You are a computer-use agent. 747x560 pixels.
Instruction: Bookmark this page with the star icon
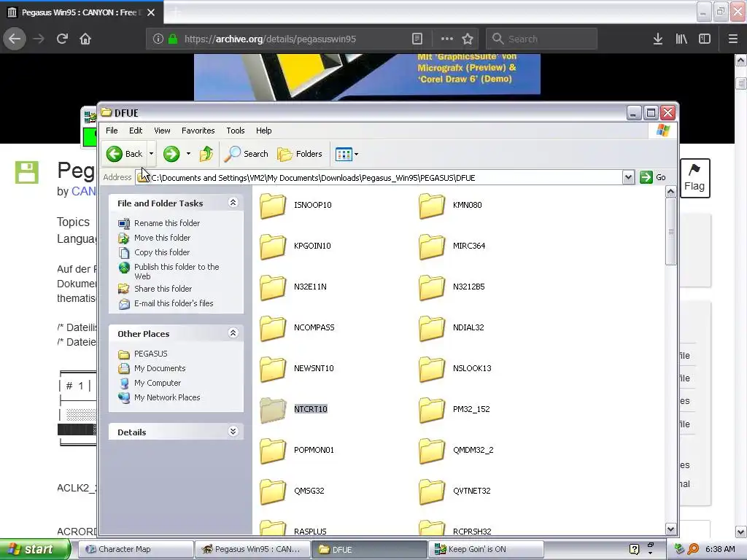point(468,39)
